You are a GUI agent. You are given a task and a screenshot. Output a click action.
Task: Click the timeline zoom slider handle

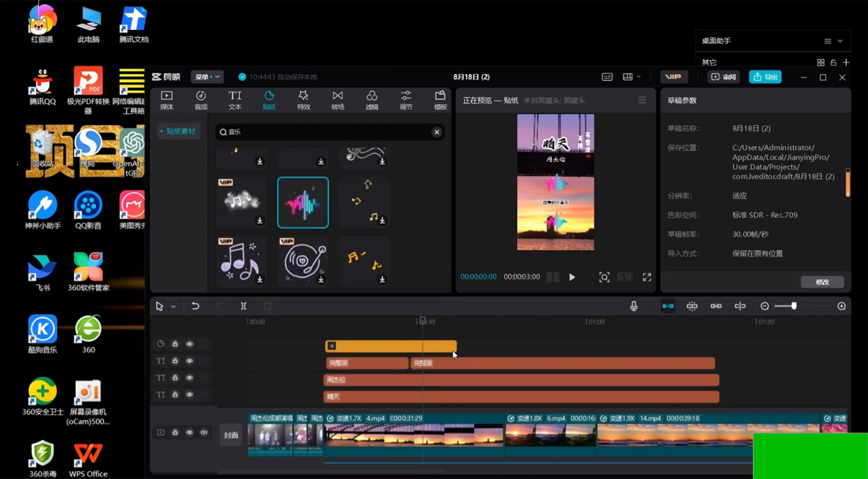[794, 306]
